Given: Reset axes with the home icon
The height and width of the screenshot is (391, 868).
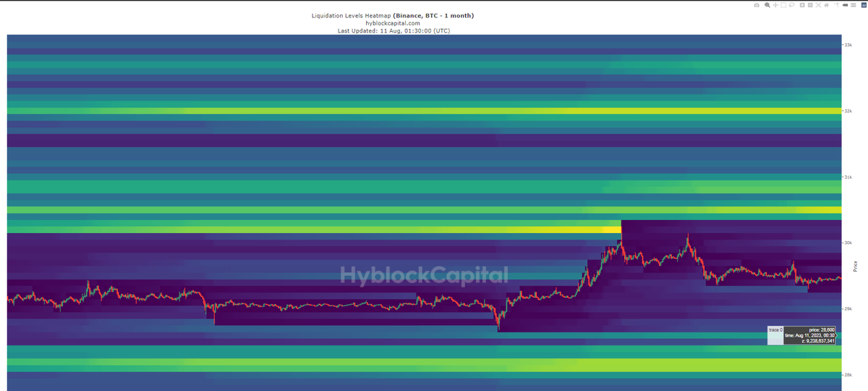Looking at the screenshot, I should click(826, 5).
